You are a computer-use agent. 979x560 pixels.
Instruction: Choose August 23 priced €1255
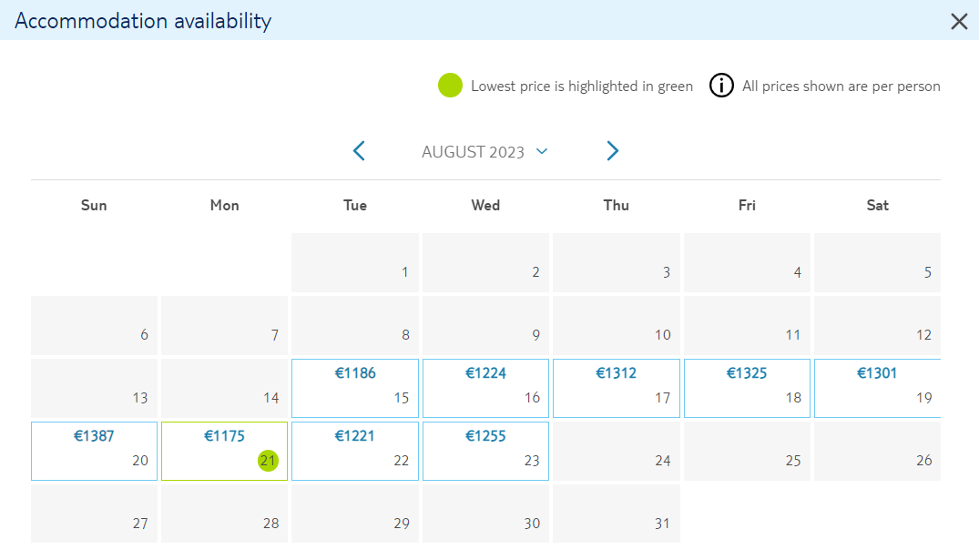[x=485, y=451]
